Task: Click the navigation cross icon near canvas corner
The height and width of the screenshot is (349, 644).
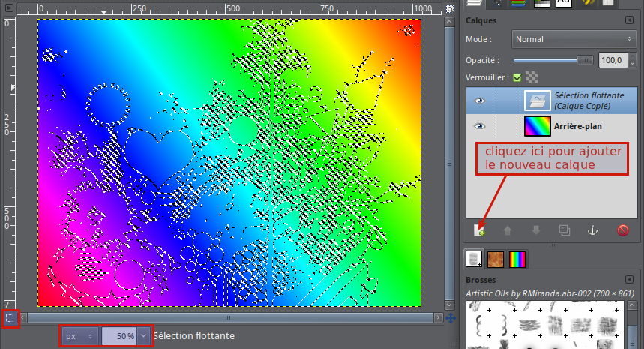Action: click(x=451, y=318)
